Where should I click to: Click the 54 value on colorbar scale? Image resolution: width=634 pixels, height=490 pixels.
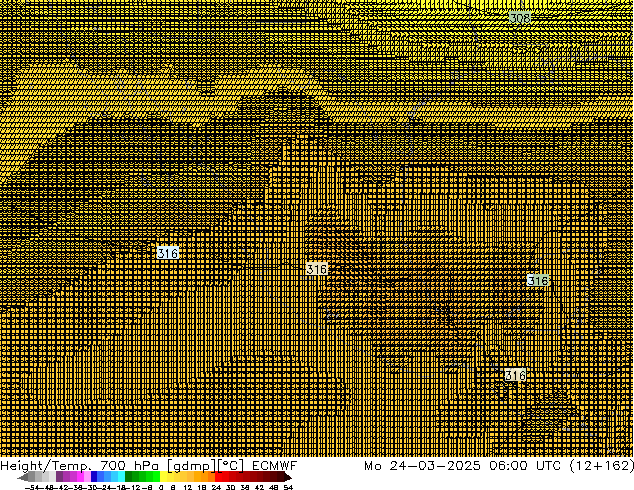[288, 487]
